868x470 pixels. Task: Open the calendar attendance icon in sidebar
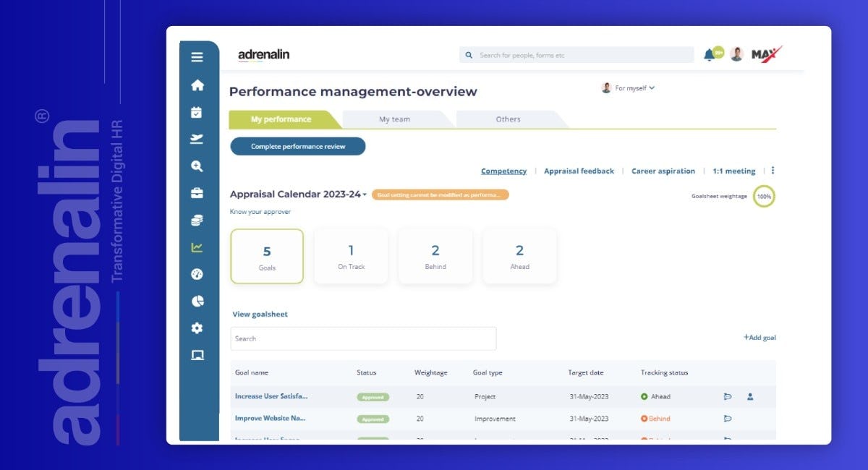[x=197, y=112]
